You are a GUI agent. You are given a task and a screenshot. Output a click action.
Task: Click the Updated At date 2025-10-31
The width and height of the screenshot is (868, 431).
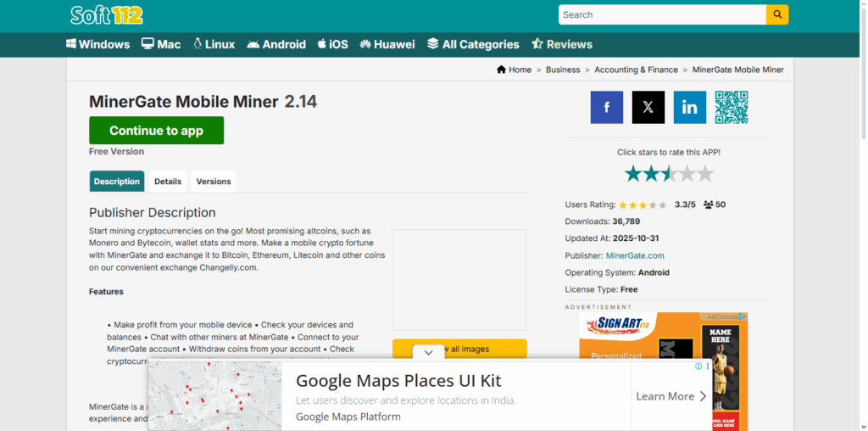click(x=636, y=238)
